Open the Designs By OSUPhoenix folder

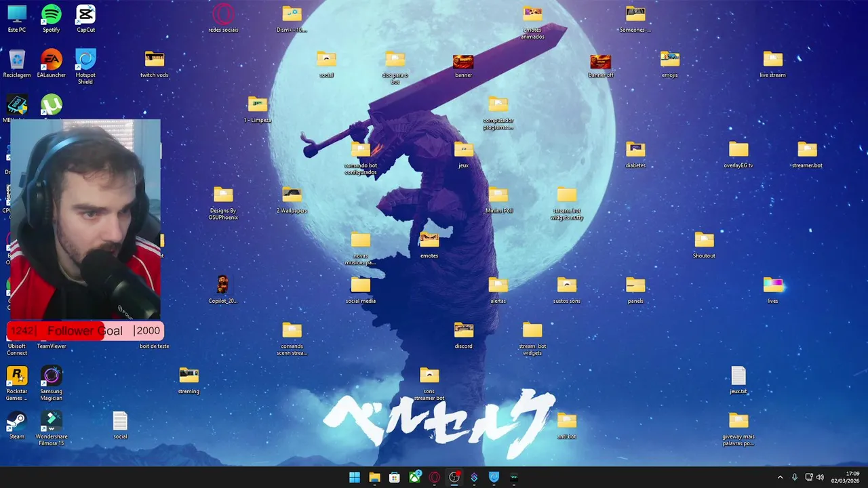(223, 203)
